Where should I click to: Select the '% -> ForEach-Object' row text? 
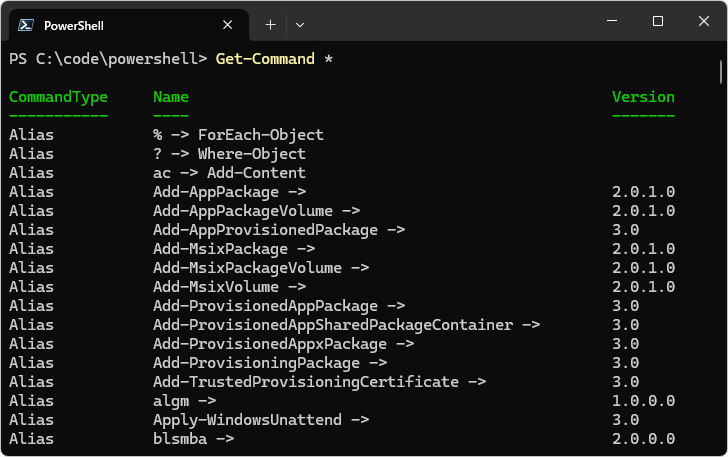[238, 135]
